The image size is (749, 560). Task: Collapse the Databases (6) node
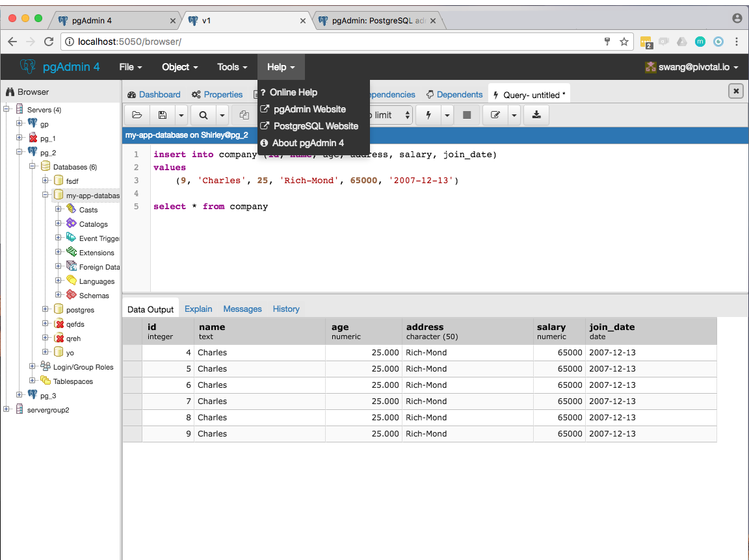[33, 166]
